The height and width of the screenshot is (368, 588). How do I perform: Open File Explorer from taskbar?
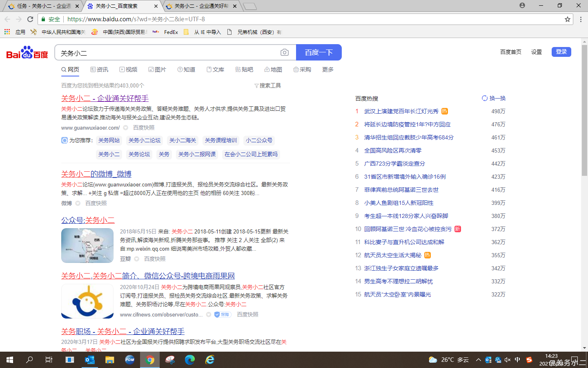click(109, 360)
